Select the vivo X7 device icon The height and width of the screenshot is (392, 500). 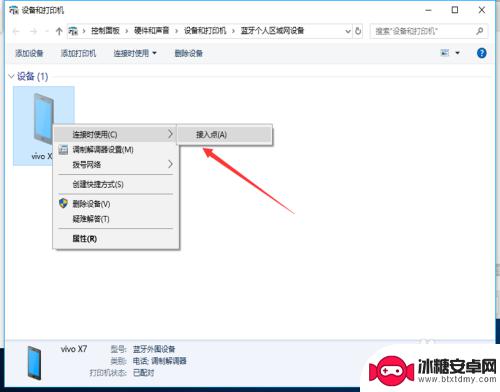click(43, 119)
